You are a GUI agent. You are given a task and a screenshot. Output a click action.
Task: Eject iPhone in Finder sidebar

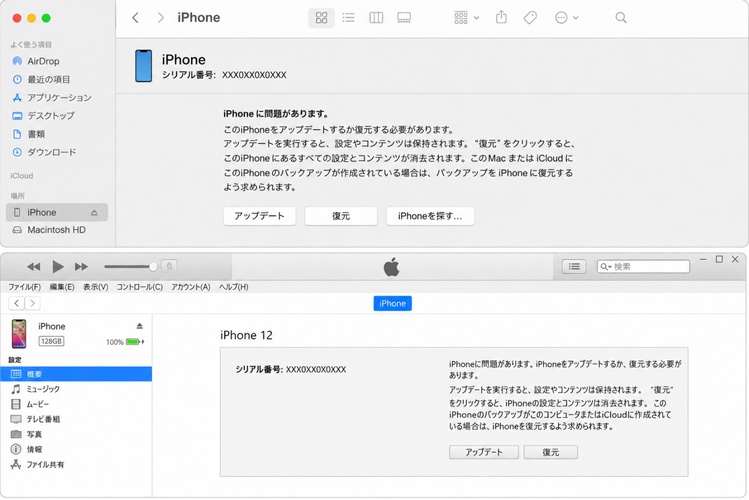click(x=94, y=213)
